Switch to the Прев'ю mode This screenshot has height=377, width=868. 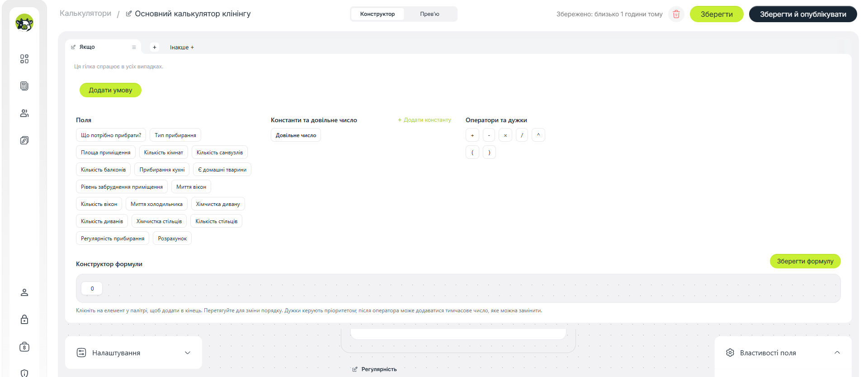[429, 14]
